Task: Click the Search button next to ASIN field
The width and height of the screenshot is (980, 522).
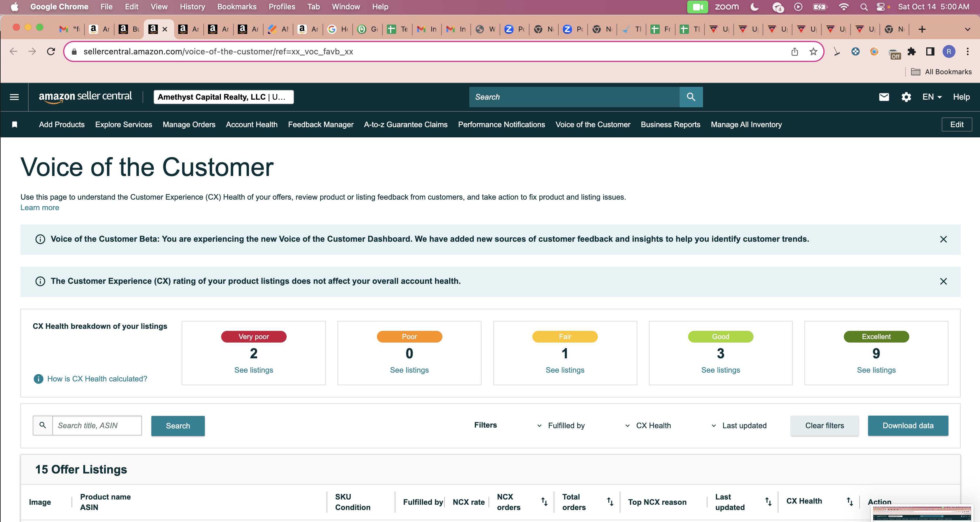Action: click(x=178, y=426)
